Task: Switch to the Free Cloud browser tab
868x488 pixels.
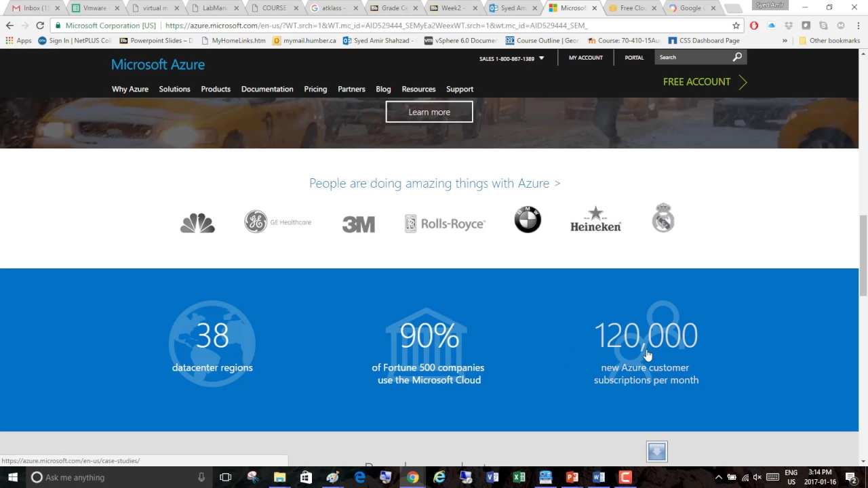Action: pyautogui.click(x=631, y=8)
